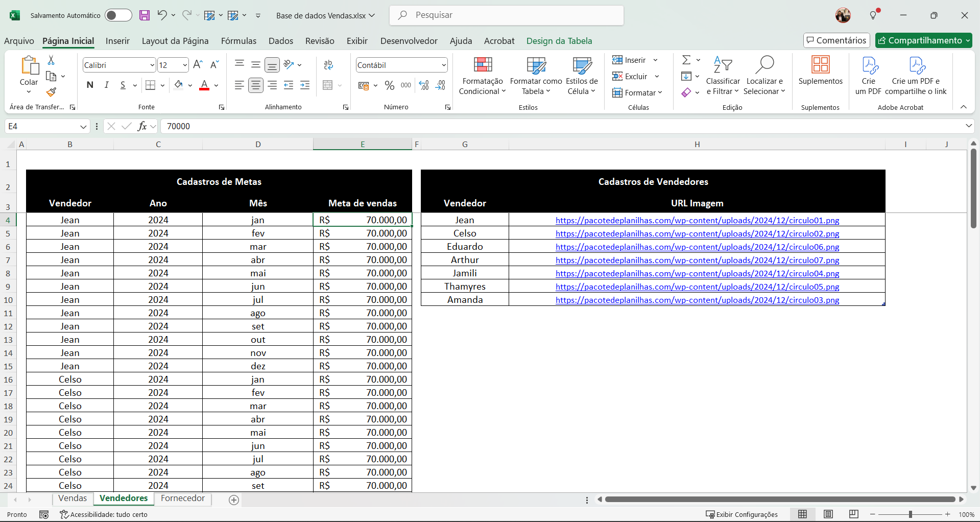Viewport: 980px width, 522px height.
Task: Toggle bold formatting (N)
Action: [x=90, y=85]
